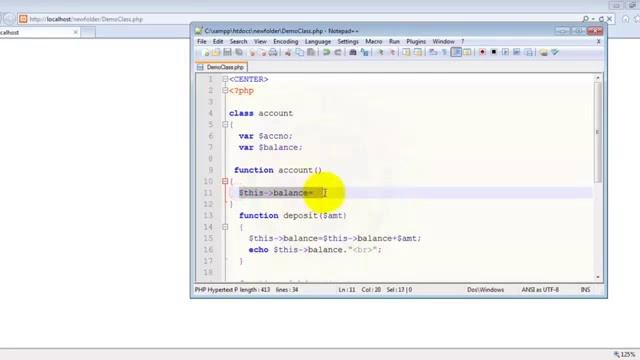Collapse the fold marker at line 1

[225, 79]
